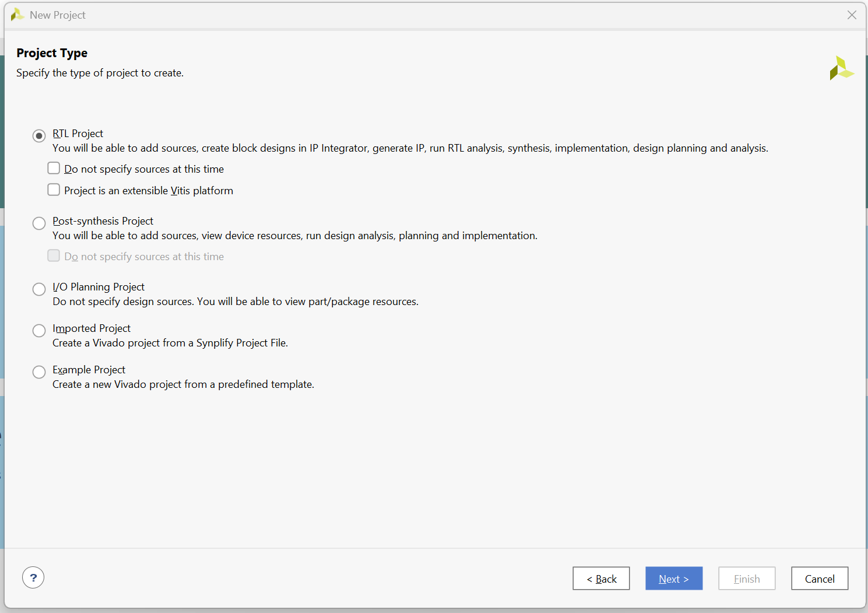Viewport: 868px width, 613px height.
Task: Cancel the New Project wizard
Action: tap(820, 579)
